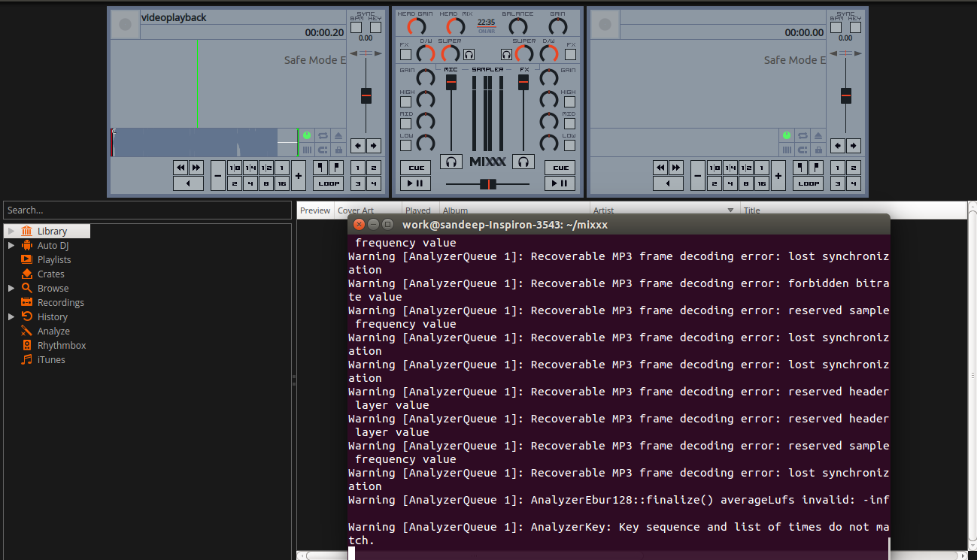977x560 pixels.
Task: Toggle right FX enable checkbox in mixer
Action: point(570,54)
